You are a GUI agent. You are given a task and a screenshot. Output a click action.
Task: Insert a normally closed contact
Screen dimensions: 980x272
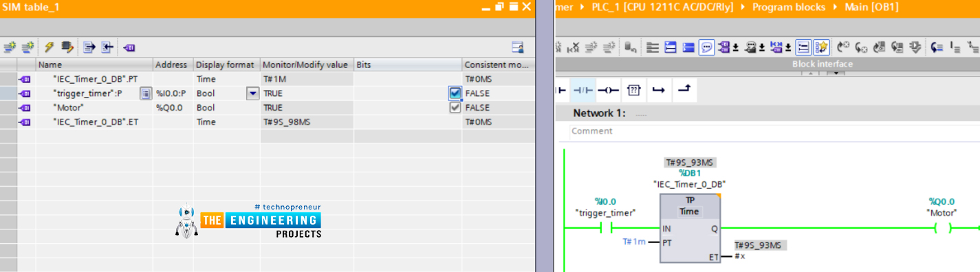tap(583, 90)
